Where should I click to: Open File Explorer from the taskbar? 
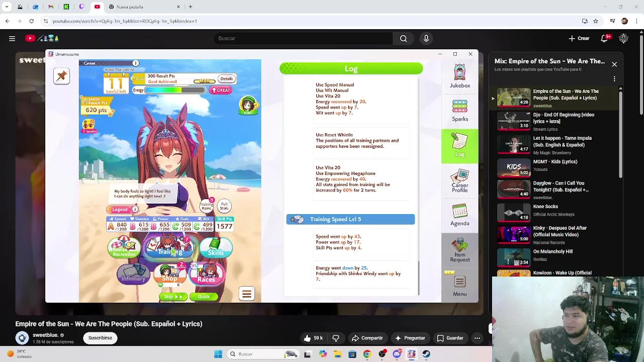click(337, 354)
